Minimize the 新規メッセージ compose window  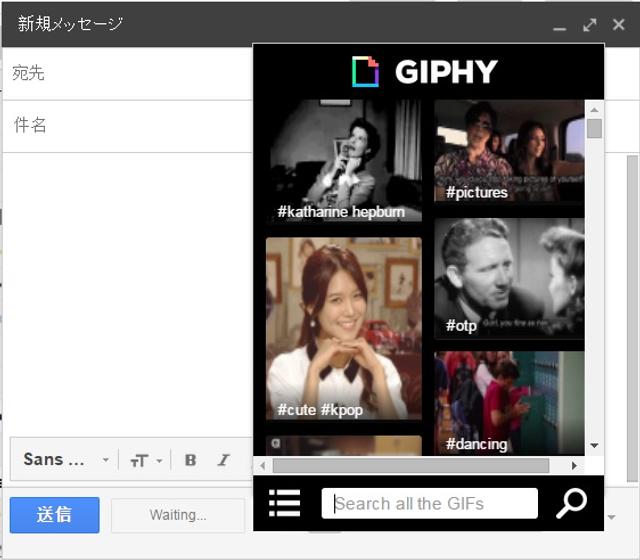pyautogui.click(x=560, y=29)
